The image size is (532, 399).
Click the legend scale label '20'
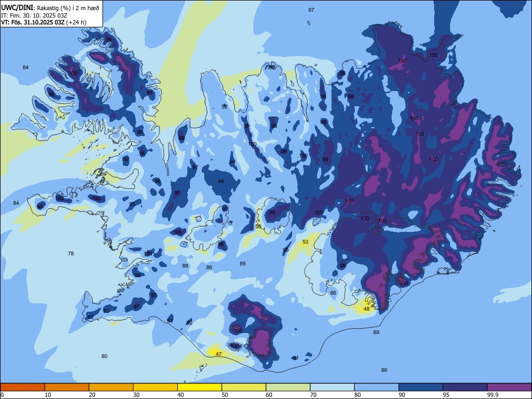pyautogui.click(x=92, y=395)
